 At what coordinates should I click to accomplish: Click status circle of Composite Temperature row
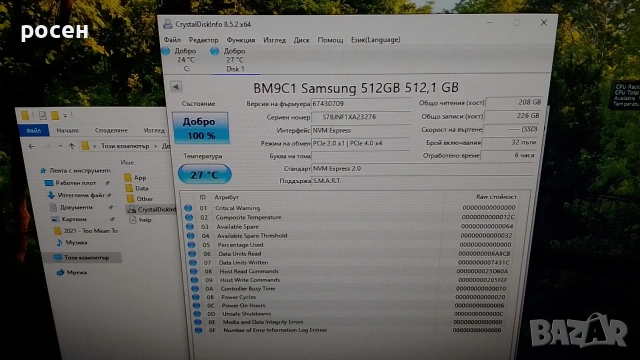pyautogui.click(x=189, y=217)
